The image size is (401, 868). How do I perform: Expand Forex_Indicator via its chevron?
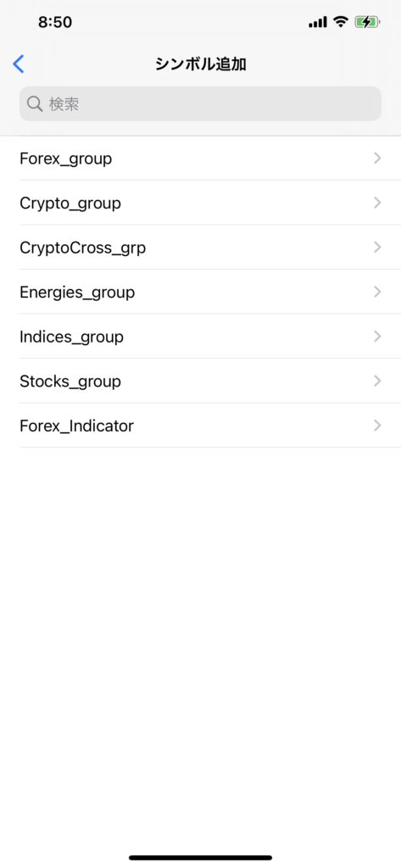(378, 426)
